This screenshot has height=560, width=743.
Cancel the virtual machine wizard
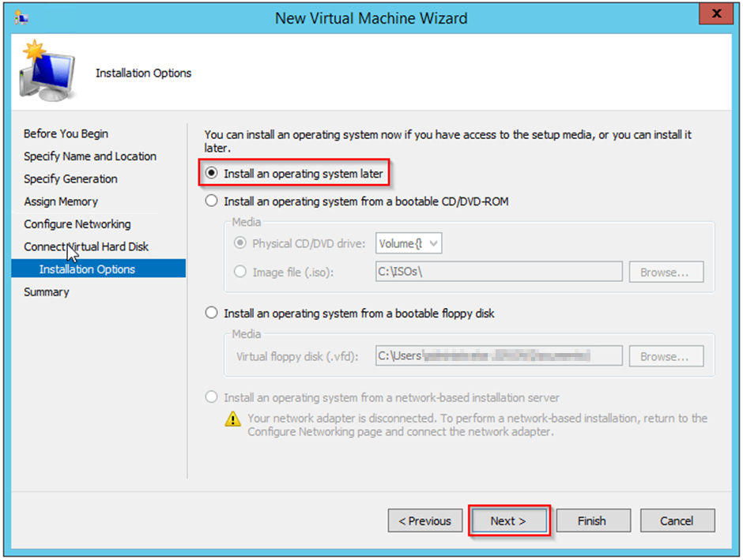pyautogui.click(x=677, y=521)
